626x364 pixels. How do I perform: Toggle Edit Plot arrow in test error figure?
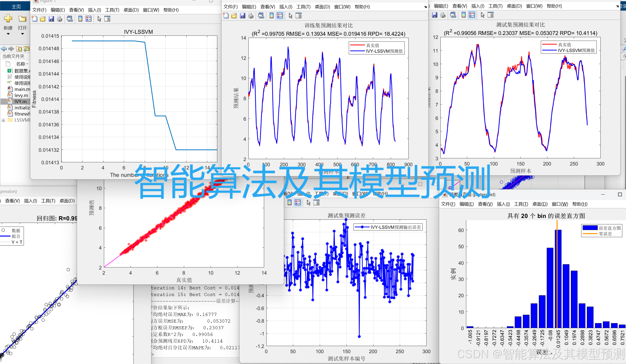308,203
